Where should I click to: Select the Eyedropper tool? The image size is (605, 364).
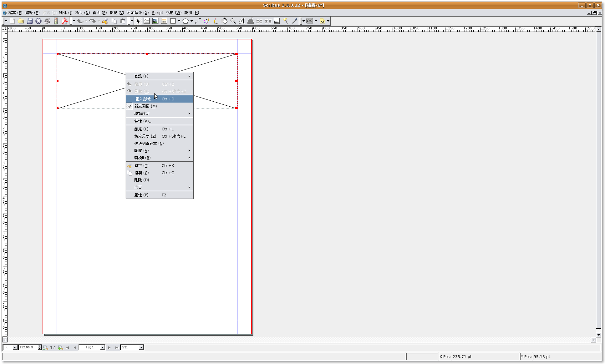(x=294, y=21)
